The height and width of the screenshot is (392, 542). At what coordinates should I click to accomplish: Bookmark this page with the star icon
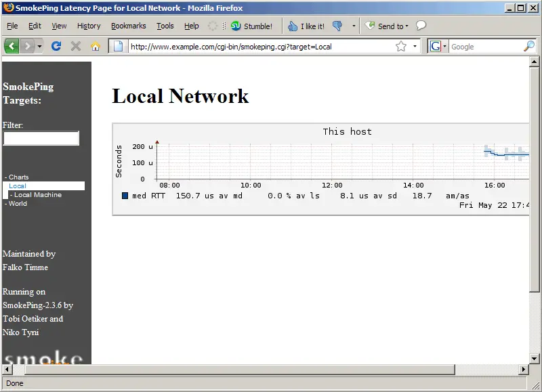(x=401, y=46)
